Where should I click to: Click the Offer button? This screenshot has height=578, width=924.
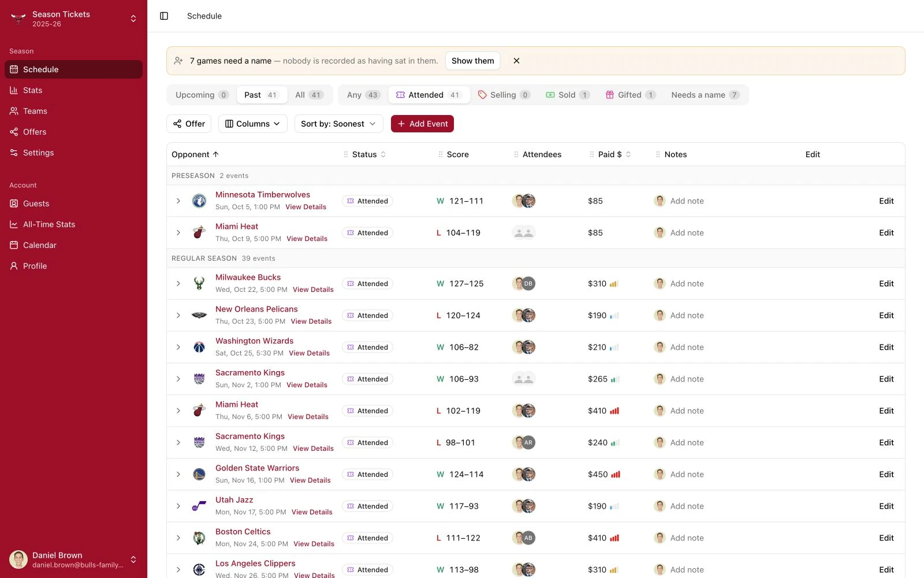coord(189,124)
